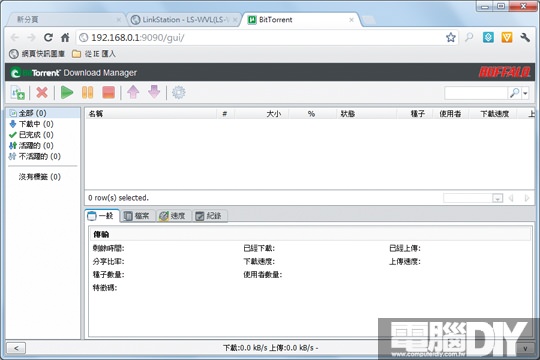This screenshot has height=360, width=540.
Task: Sort by # column header
Action: click(225, 114)
